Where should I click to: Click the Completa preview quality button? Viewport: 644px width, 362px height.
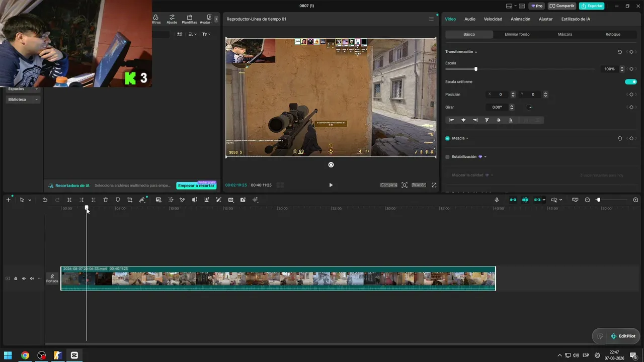[x=389, y=185]
